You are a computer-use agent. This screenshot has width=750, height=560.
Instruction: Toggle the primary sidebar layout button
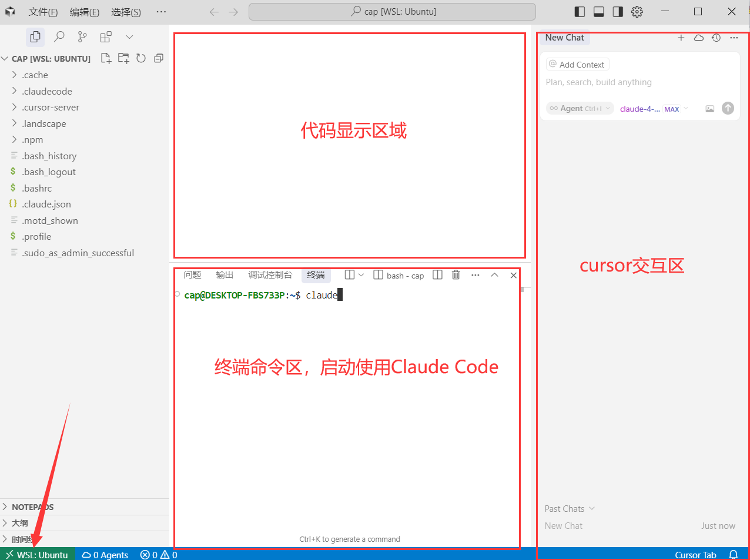point(580,12)
